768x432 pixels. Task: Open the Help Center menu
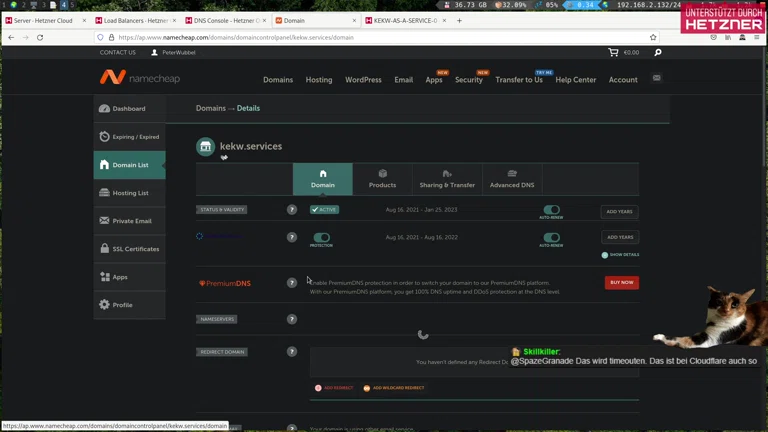tap(576, 80)
